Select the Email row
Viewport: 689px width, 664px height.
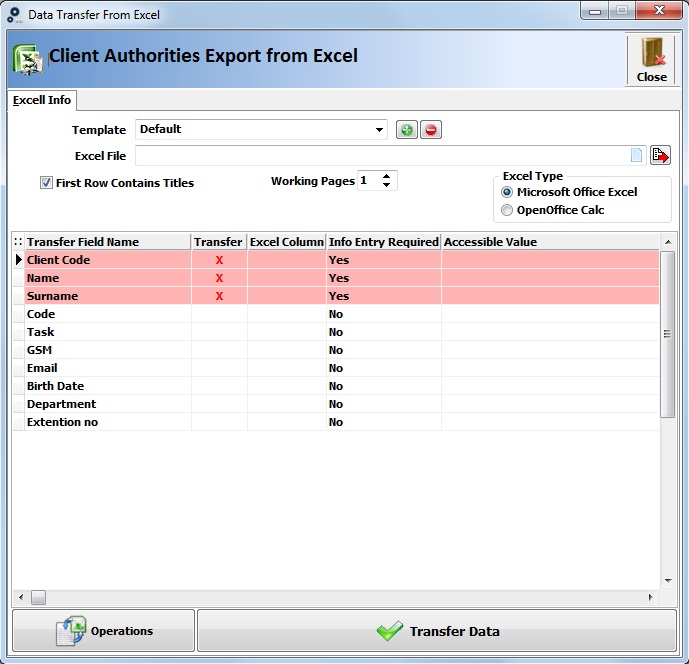click(336, 368)
